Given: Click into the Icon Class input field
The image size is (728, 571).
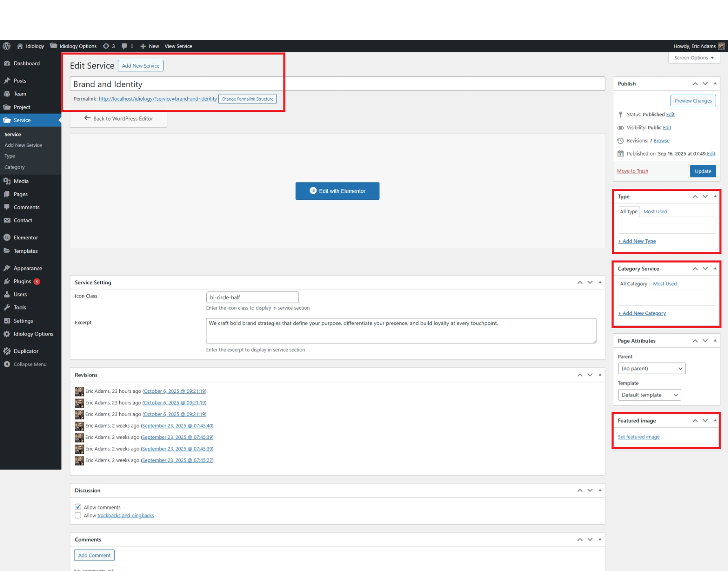Looking at the screenshot, I should coord(252,297).
